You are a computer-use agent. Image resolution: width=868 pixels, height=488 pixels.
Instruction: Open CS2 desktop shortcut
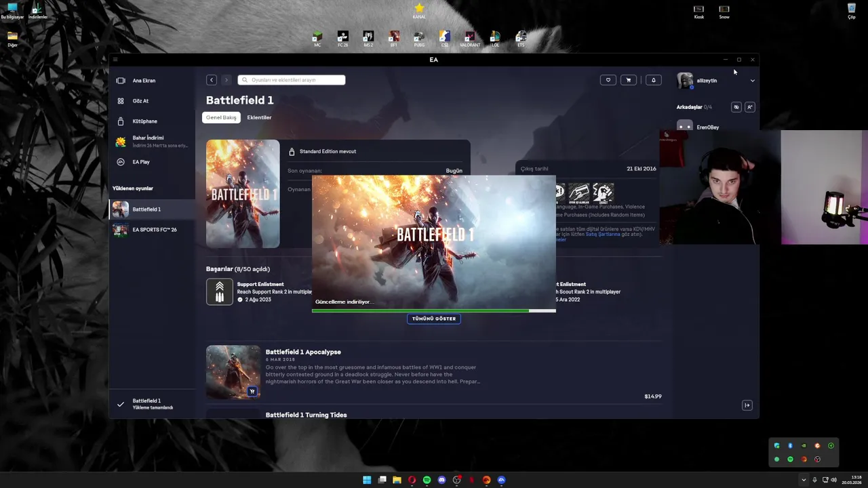(x=445, y=39)
